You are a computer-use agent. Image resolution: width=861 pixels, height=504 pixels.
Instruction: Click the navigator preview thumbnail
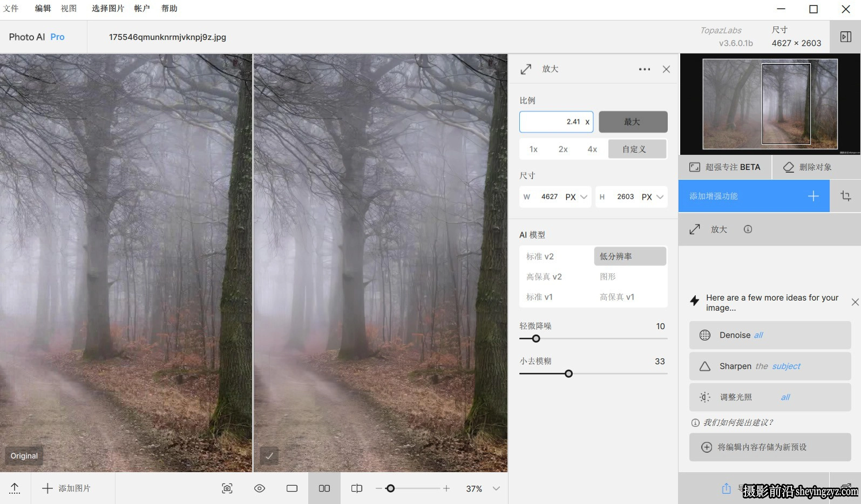770,104
